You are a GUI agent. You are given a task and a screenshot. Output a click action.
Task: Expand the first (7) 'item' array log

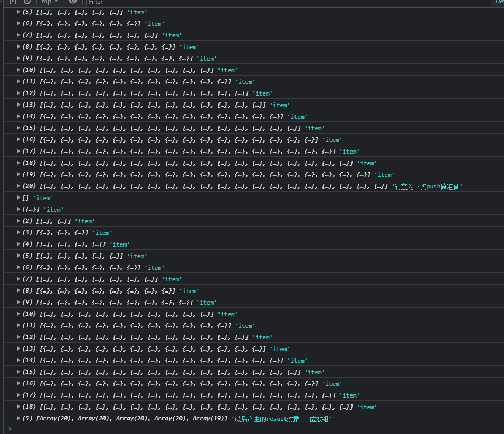tap(18, 35)
